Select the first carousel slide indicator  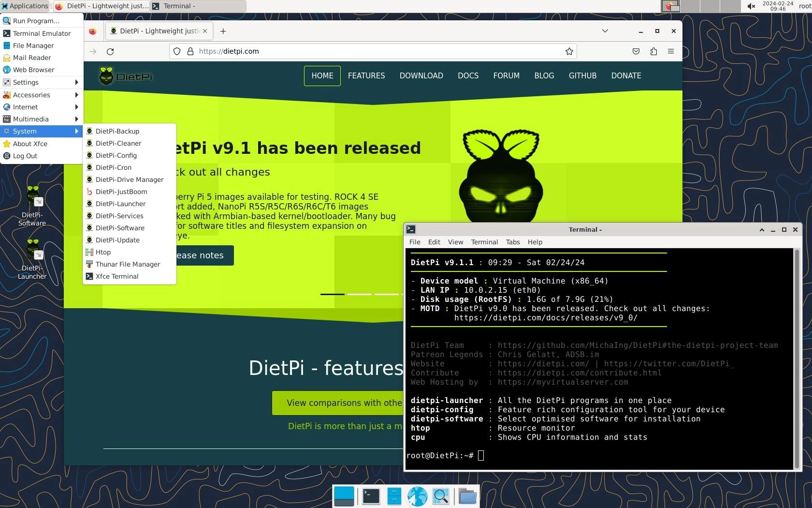(x=333, y=294)
